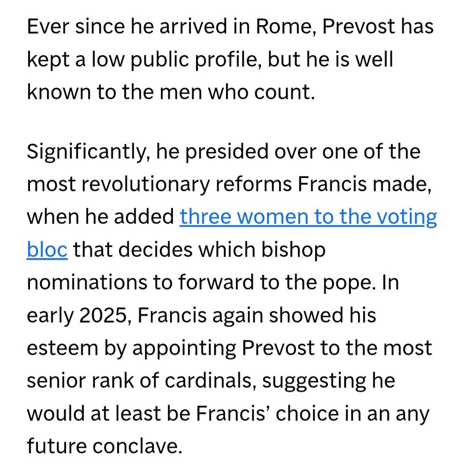Click the word "reforms" in second paragraph
Image resolution: width=476 pixels, height=469 pixels.
pyautogui.click(x=254, y=185)
